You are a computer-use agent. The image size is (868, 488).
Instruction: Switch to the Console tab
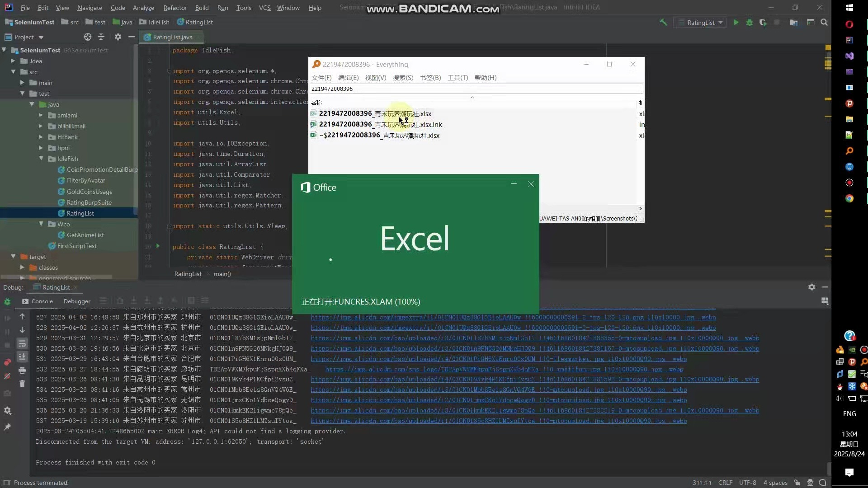[x=38, y=301]
